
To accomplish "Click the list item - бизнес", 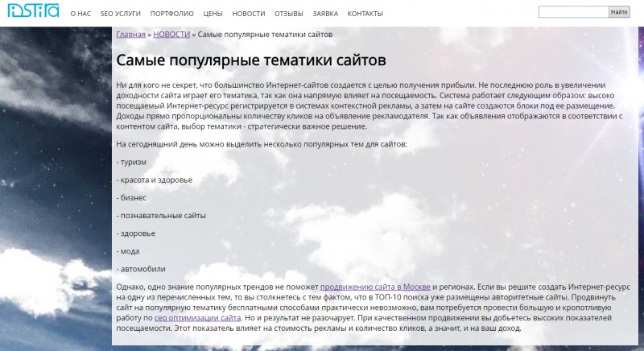I will tap(131, 198).
